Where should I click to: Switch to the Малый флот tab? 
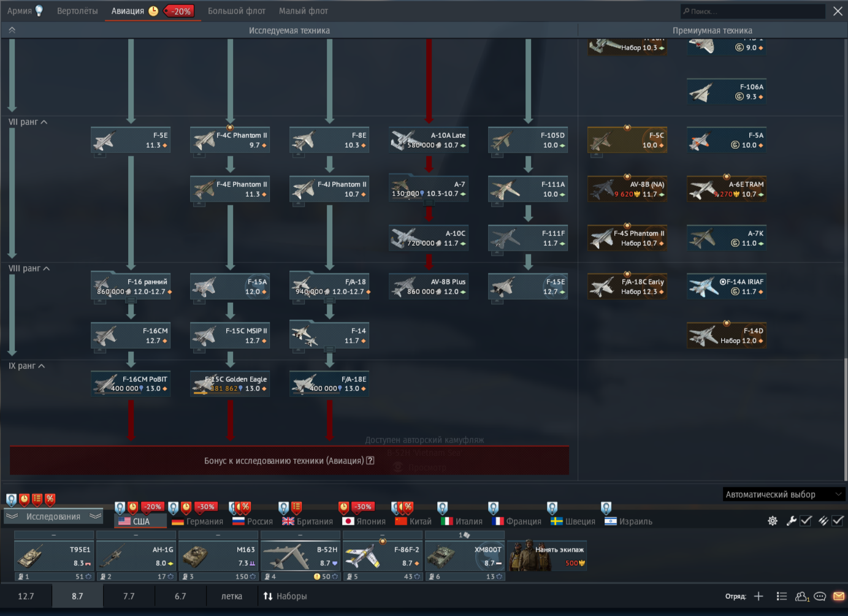304,11
